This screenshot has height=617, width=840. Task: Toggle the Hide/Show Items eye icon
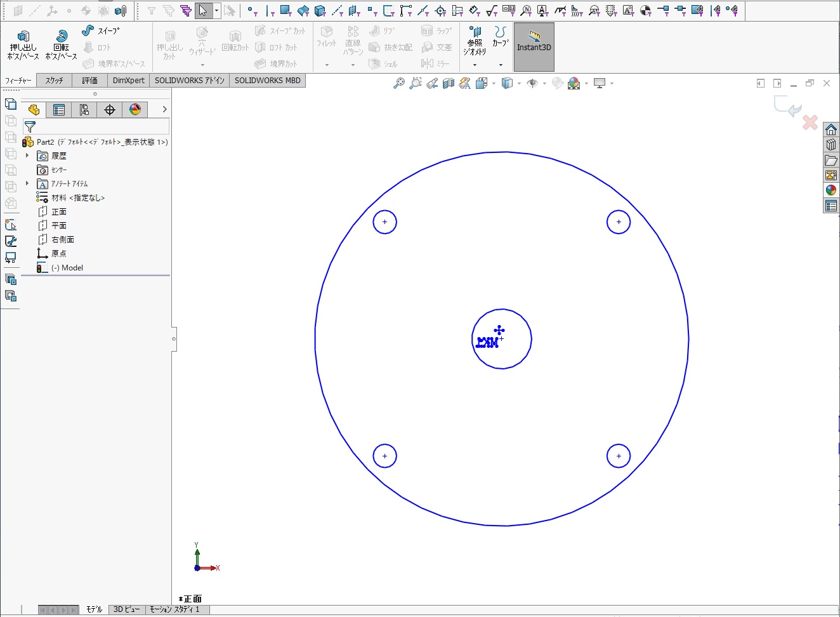pyautogui.click(x=532, y=83)
